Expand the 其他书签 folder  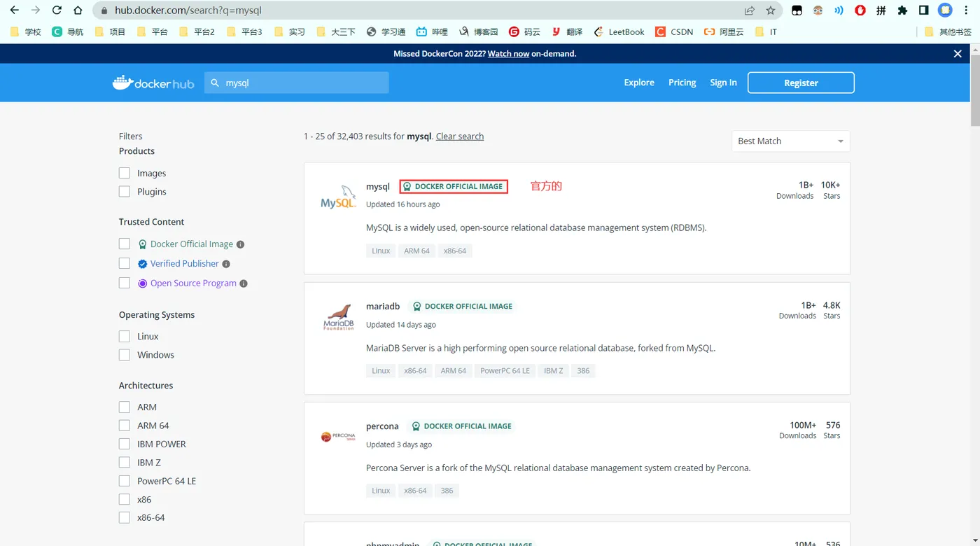pos(948,31)
